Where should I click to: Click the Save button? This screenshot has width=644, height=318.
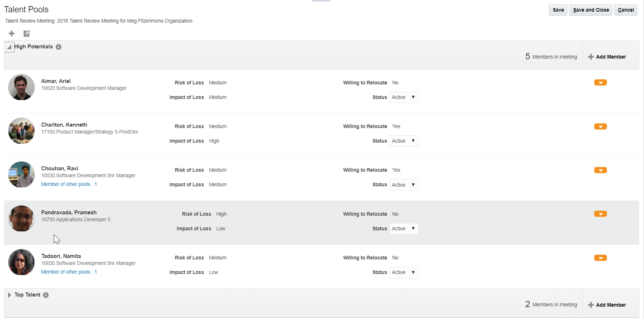tap(558, 10)
